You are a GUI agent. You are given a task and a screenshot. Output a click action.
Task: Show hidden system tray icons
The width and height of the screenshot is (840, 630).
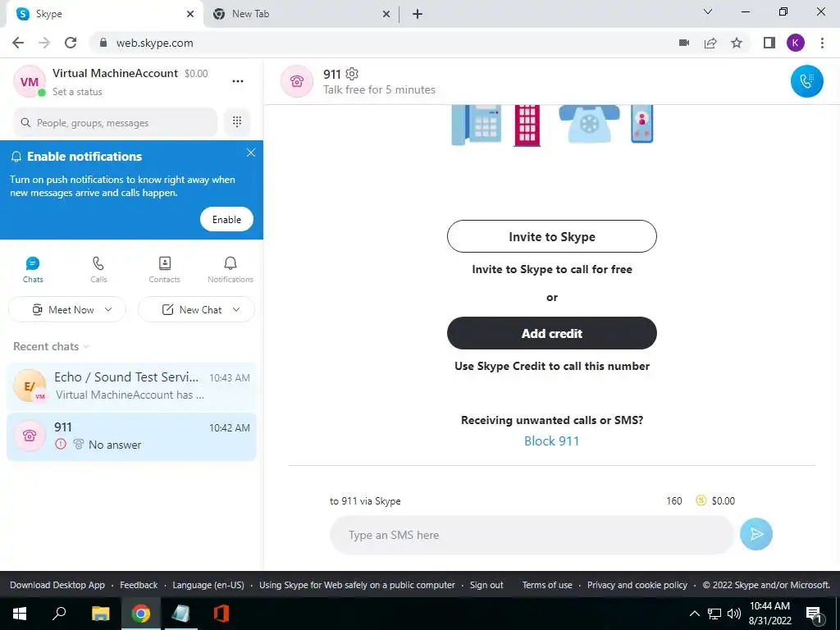694,614
